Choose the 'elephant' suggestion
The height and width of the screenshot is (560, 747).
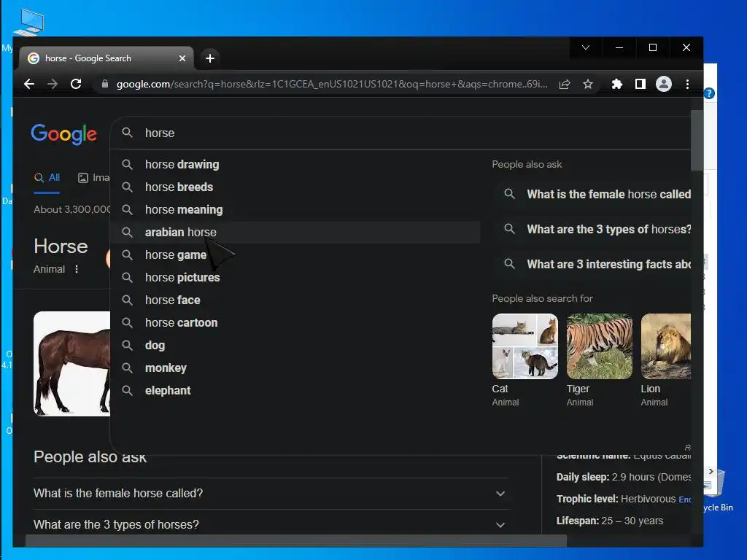[295, 391]
